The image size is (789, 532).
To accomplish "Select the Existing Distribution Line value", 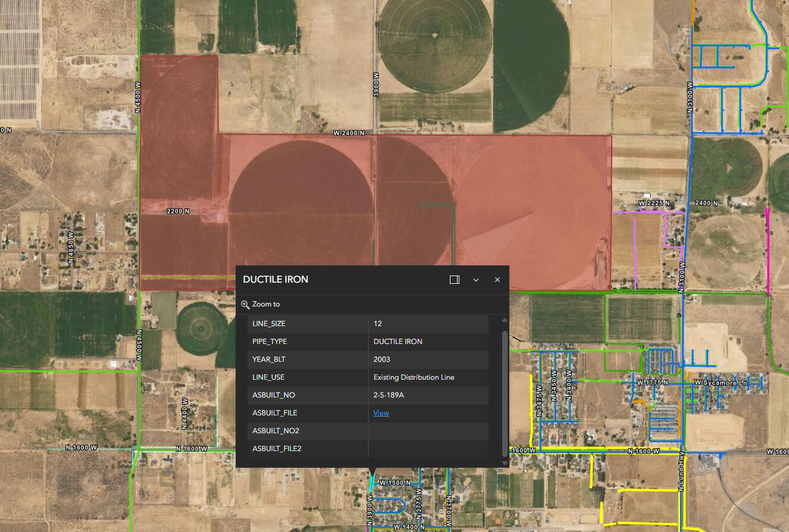I will (414, 377).
